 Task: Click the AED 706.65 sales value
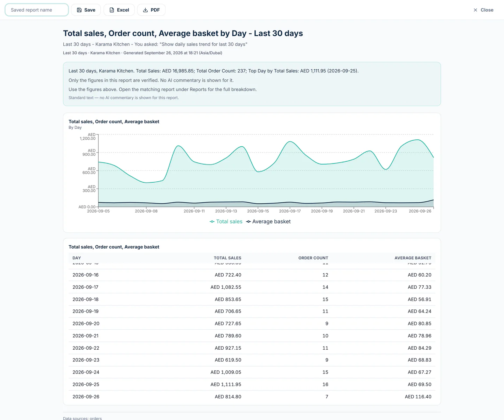(228, 311)
